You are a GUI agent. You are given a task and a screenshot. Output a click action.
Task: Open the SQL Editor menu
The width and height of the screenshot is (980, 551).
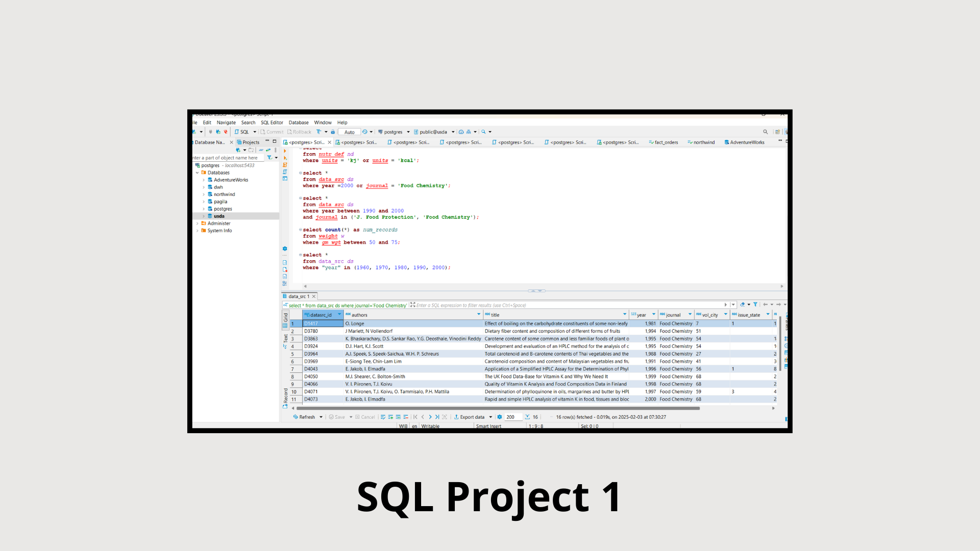pyautogui.click(x=272, y=122)
